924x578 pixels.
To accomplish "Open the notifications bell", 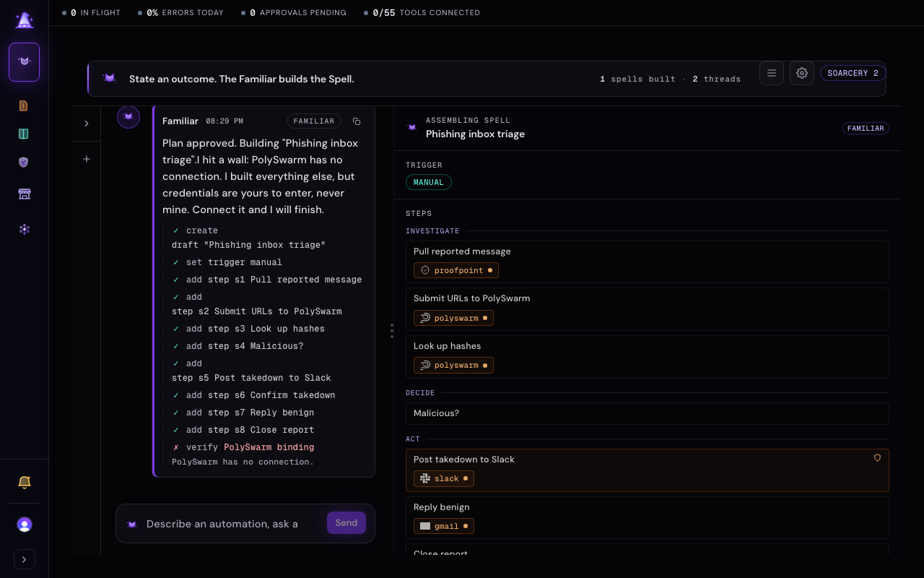I will [x=24, y=482].
